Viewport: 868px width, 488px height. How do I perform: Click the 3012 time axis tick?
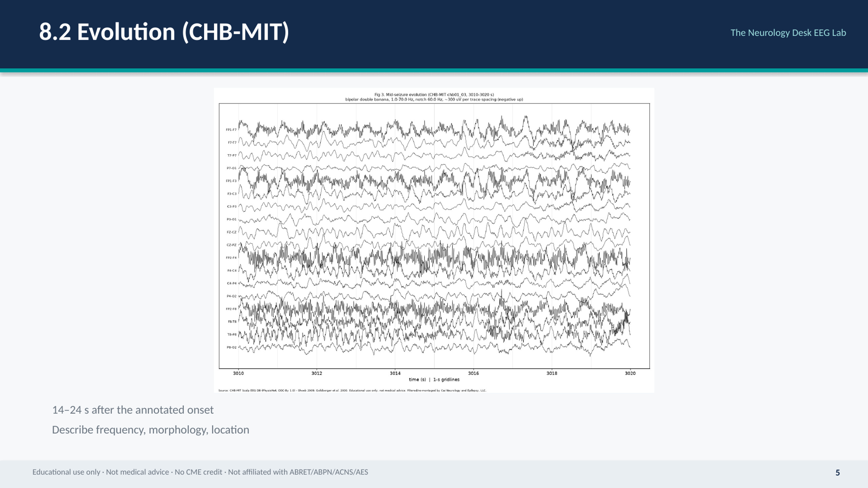tap(317, 373)
